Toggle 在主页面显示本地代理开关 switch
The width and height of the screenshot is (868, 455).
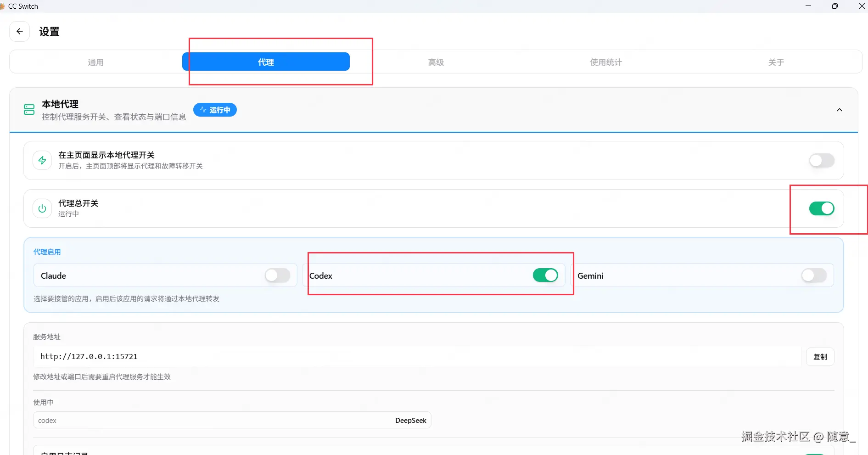click(822, 161)
